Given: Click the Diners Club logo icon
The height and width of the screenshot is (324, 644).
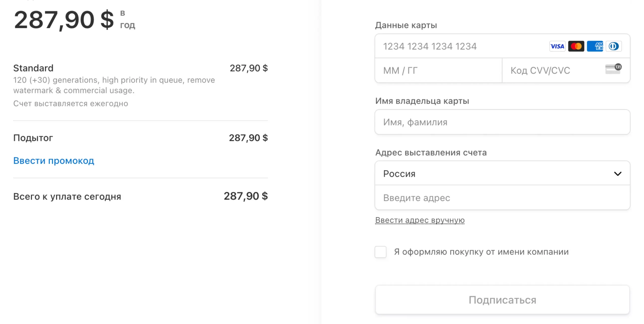Looking at the screenshot, I should (614, 46).
